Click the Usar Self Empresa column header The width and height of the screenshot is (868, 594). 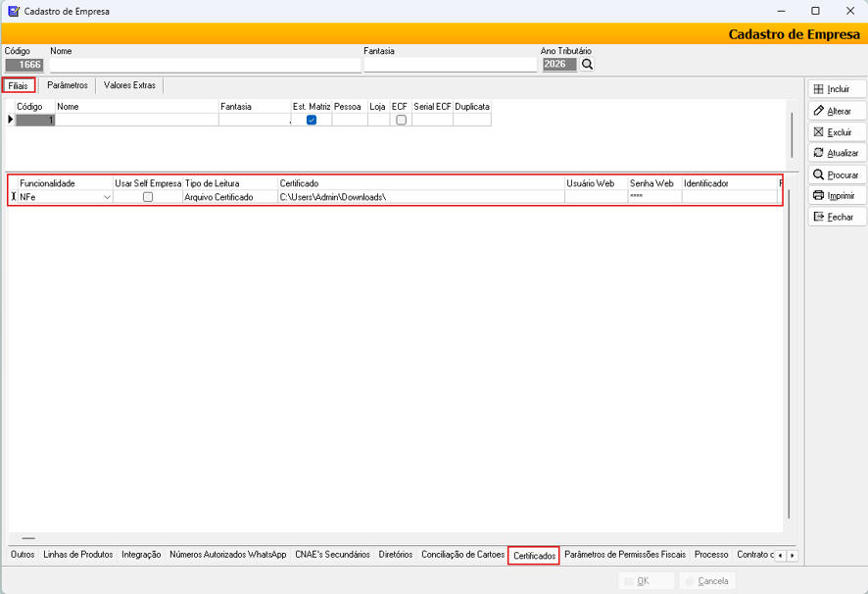[148, 183]
